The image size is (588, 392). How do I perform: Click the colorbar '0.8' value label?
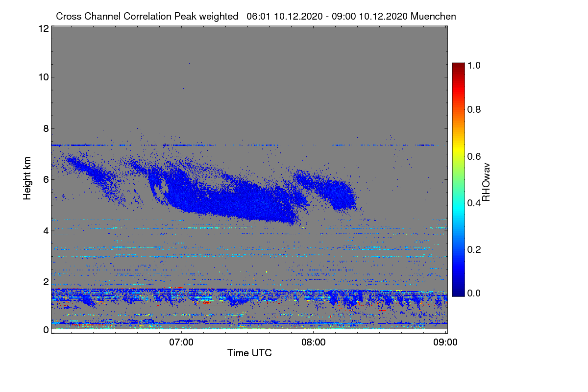point(474,109)
